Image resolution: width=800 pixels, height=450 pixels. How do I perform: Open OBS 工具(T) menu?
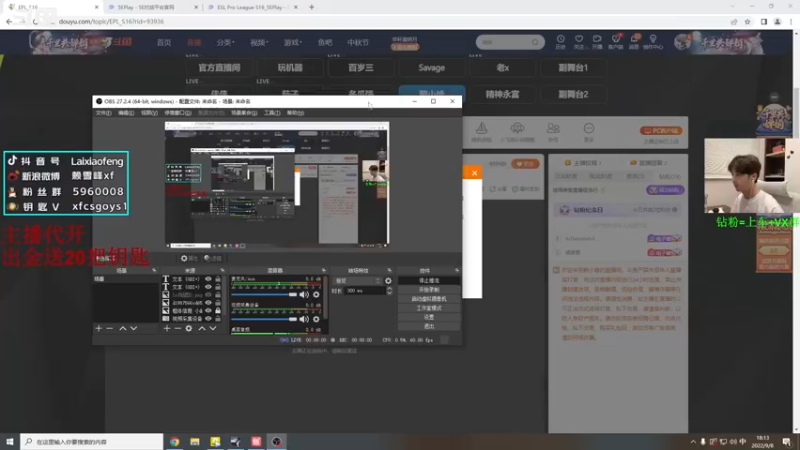[x=272, y=113]
